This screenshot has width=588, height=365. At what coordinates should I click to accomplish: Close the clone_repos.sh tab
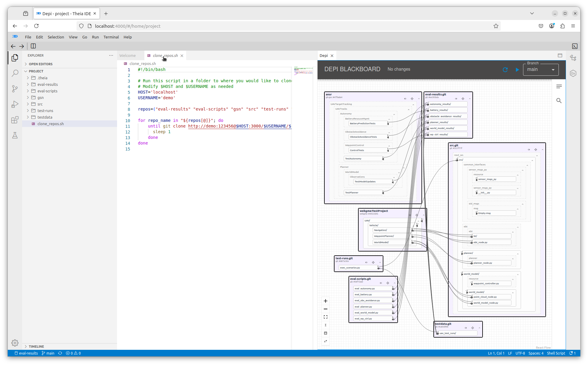(x=182, y=56)
